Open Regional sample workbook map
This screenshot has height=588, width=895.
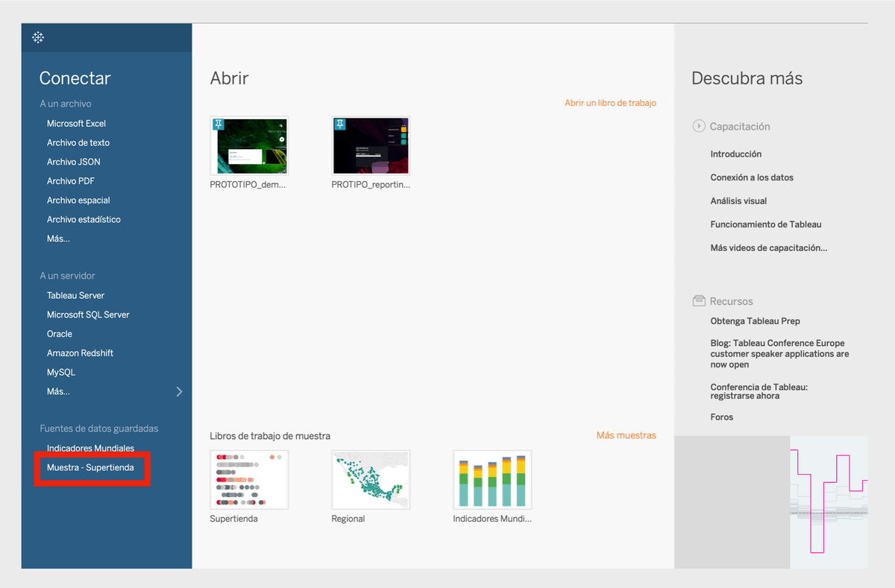[371, 479]
